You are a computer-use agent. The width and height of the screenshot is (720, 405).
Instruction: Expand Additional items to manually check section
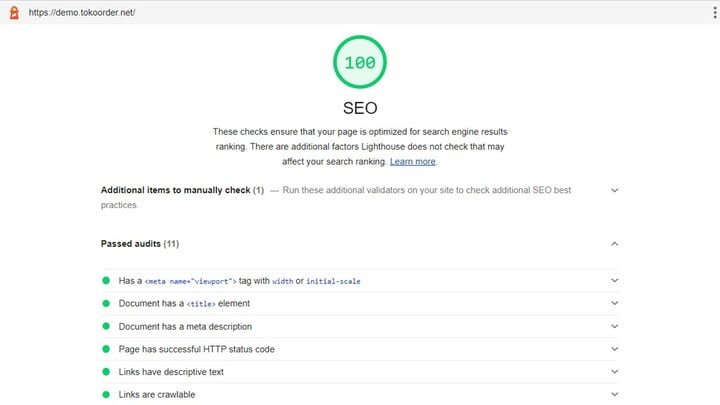click(614, 190)
